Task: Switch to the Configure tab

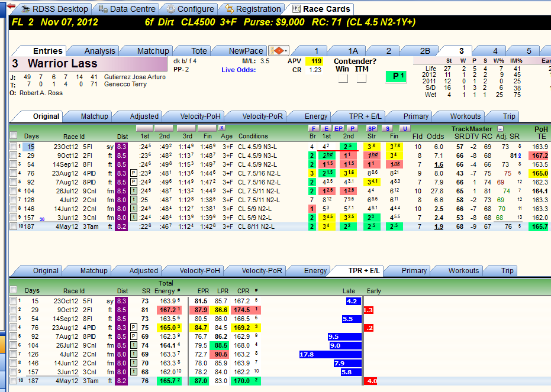Action: coord(190,9)
